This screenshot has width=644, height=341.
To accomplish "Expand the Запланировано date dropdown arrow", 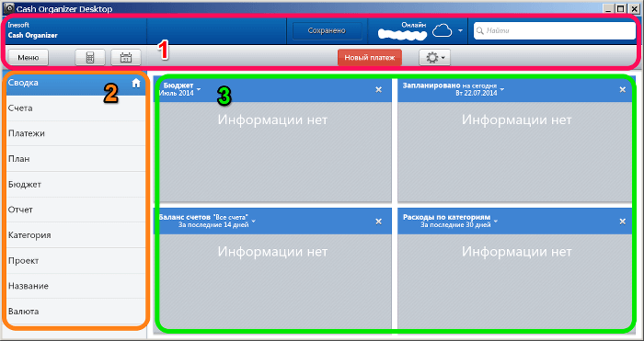I will tap(502, 89).
